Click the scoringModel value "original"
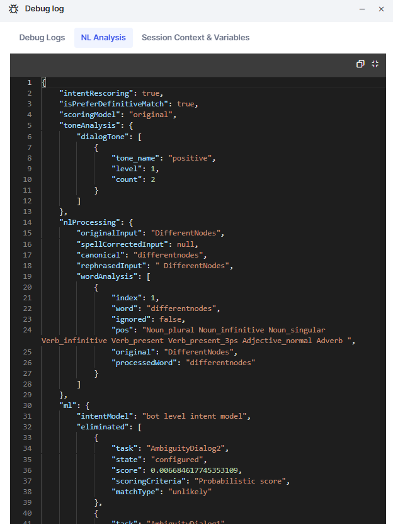The image size is (393, 532). point(151,115)
